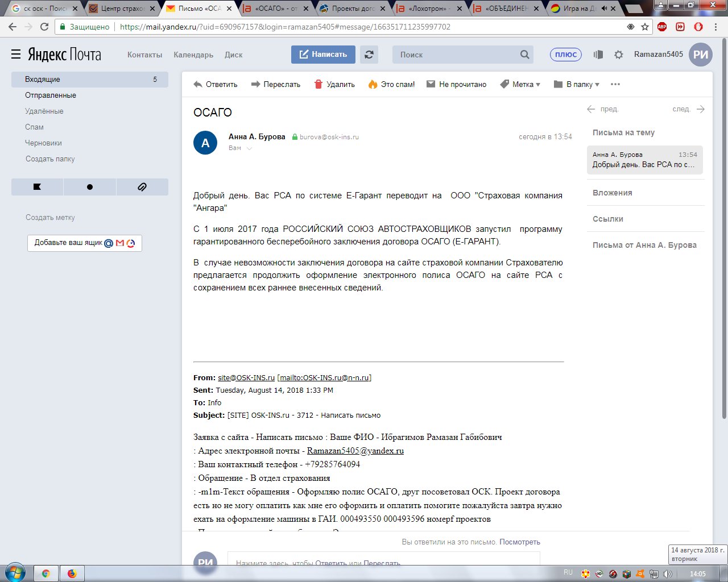Bookmark page with star icon
728x582 pixels.
tap(645, 27)
